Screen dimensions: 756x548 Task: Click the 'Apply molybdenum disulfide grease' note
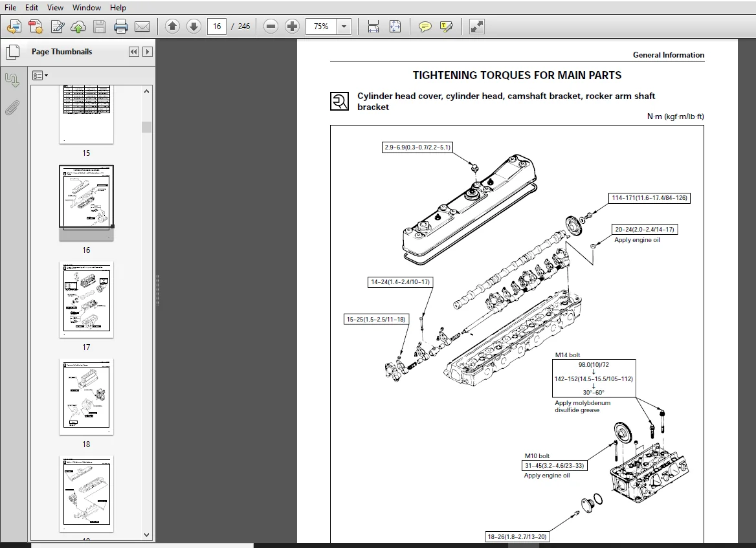(x=583, y=406)
